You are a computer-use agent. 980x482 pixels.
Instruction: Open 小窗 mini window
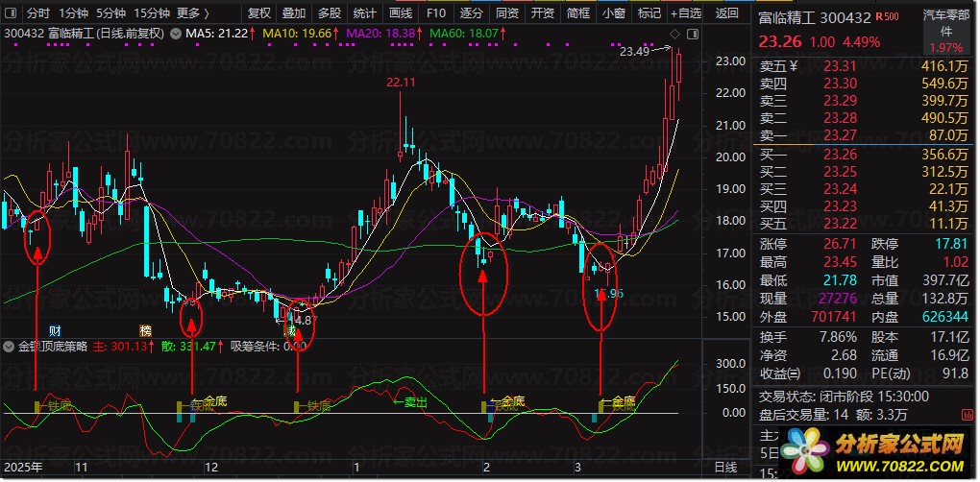tap(614, 13)
